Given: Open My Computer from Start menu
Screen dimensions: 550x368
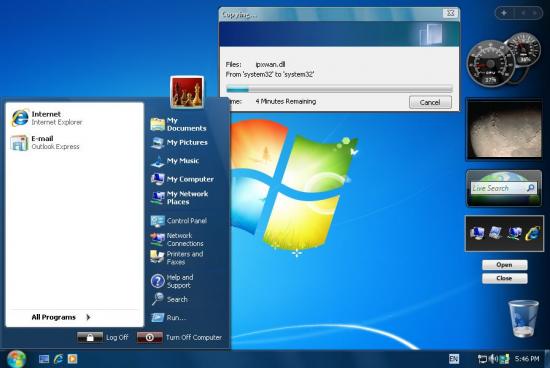Looking at the screenshot, I should (182, 179).
